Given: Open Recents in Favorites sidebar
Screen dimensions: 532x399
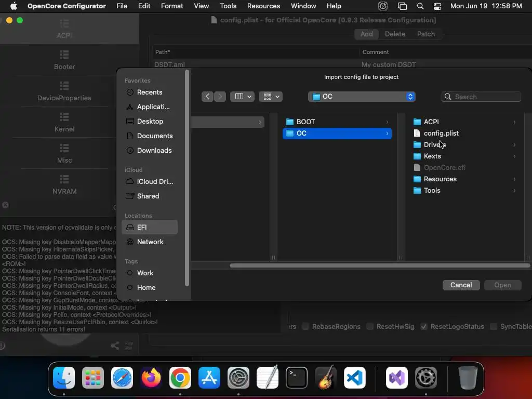Looking at the screenshot, I should tap(149, 92).
